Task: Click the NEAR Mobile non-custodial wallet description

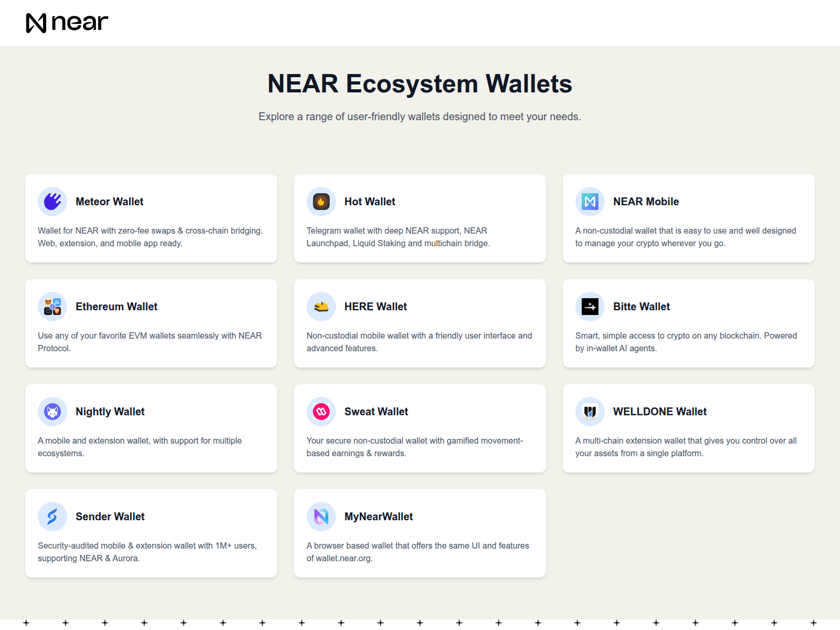Action: (686, 237)
